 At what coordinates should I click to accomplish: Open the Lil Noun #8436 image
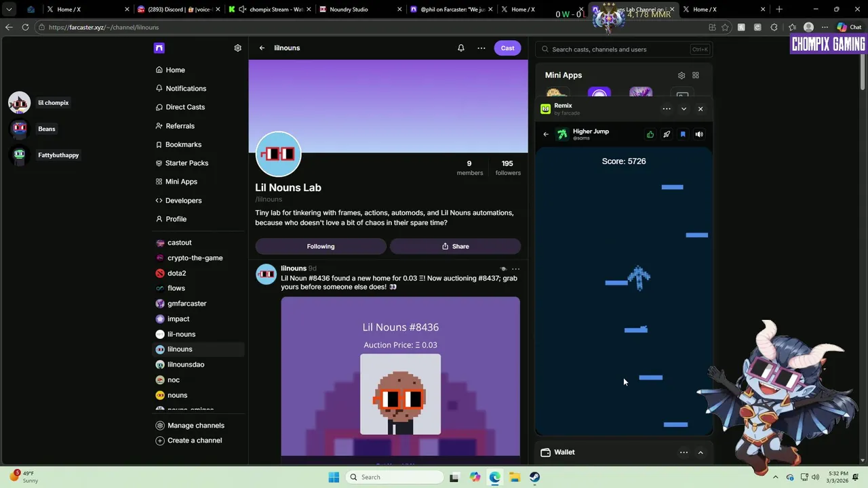tap(401, 376)
